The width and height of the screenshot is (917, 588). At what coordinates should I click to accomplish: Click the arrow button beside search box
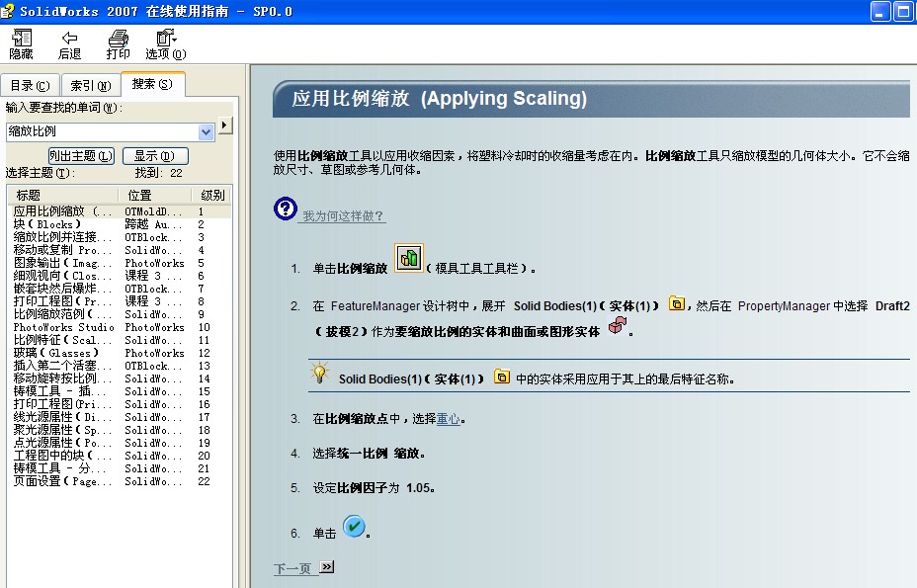pyautogui.click(x=225, y=125)
